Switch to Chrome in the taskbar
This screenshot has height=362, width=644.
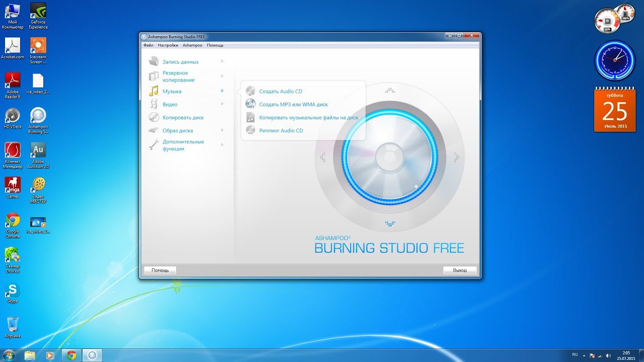click(x=71, y=355)
